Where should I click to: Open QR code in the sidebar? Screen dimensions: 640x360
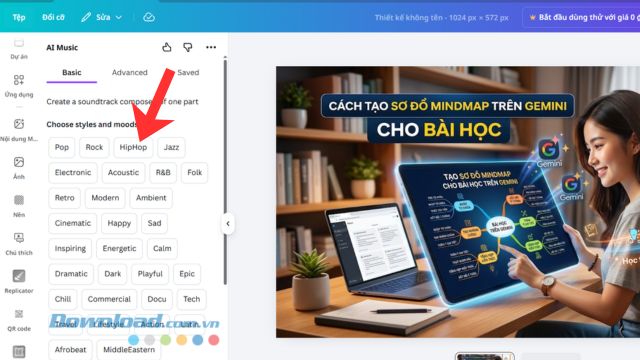click(19, 320)
